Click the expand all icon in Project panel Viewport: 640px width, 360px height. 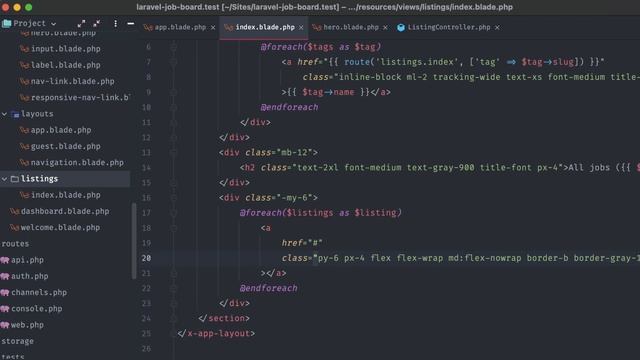click(81, 24)
